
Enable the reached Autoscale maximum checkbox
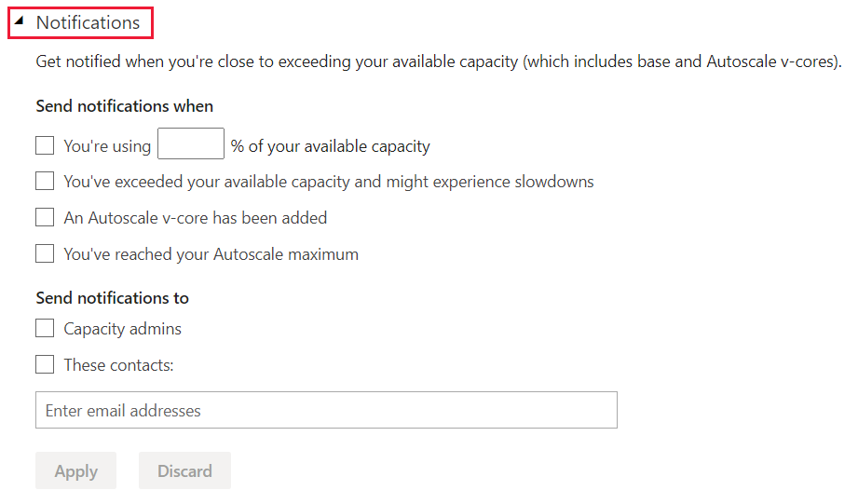click(x=45, y=253)
